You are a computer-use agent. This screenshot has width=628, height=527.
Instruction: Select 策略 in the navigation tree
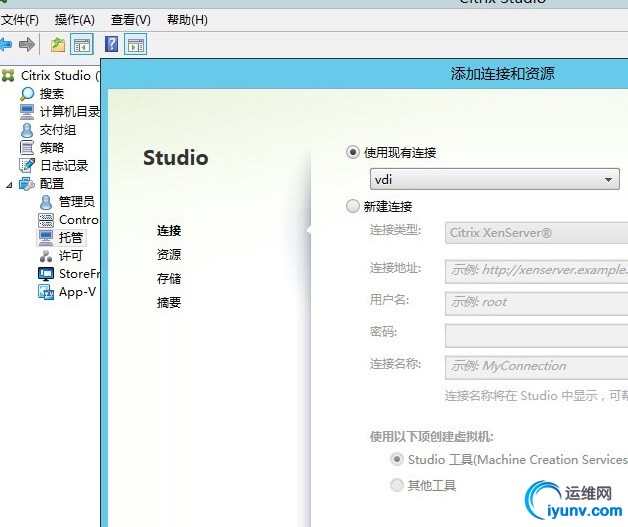[52, 147]
